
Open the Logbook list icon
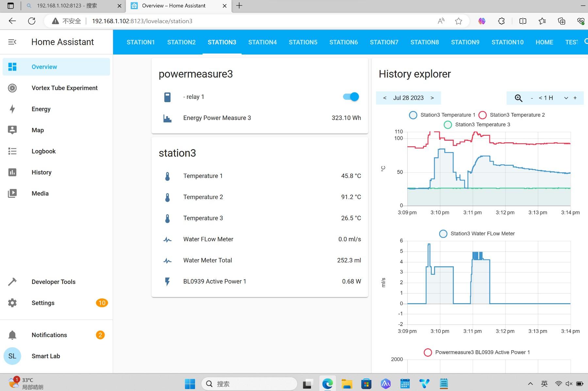click(x=12, y=151)
